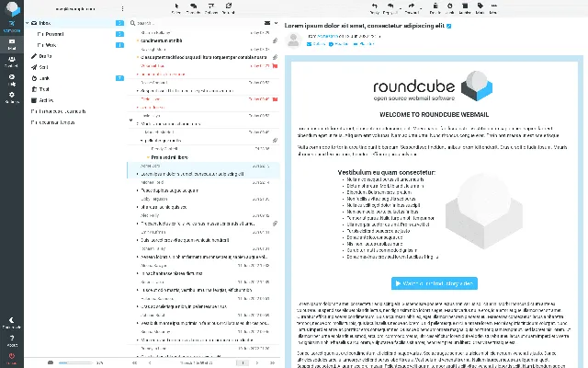Open list Options in toolbar

(x=211, y=8)
